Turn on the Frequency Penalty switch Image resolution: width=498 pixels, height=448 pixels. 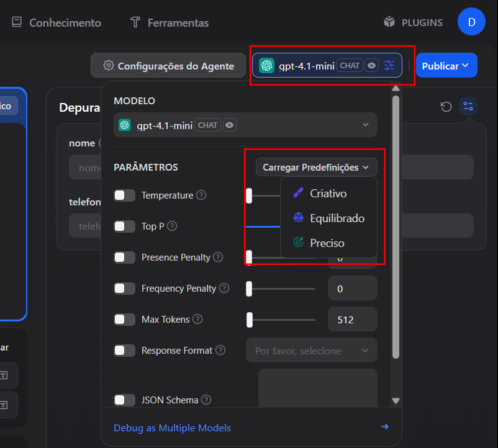pos(124,289)
